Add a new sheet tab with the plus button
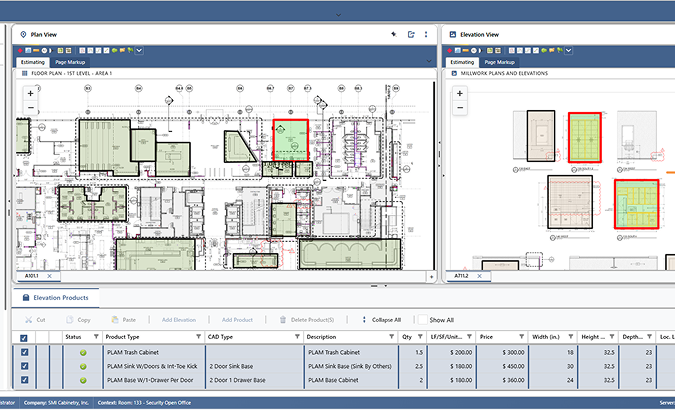676x410 pixels. point(432,277)
